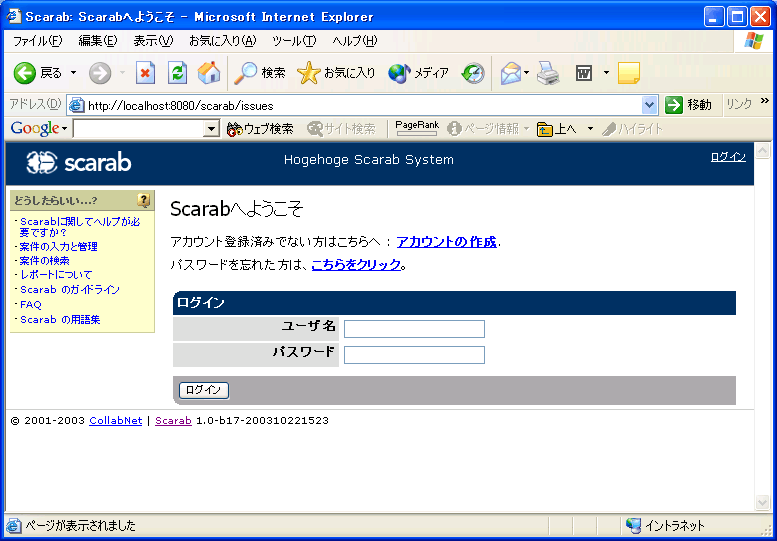Click the Google toolbar search input
Viewport: 777px width, 541px height.
[139, 129]
